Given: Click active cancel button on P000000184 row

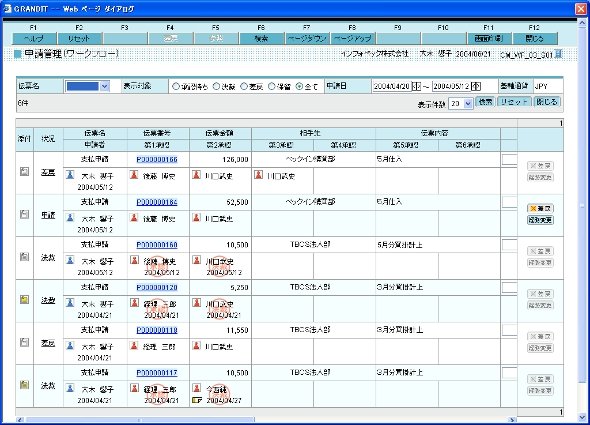Looking at the screenshot, I should (x=540, y=208).
